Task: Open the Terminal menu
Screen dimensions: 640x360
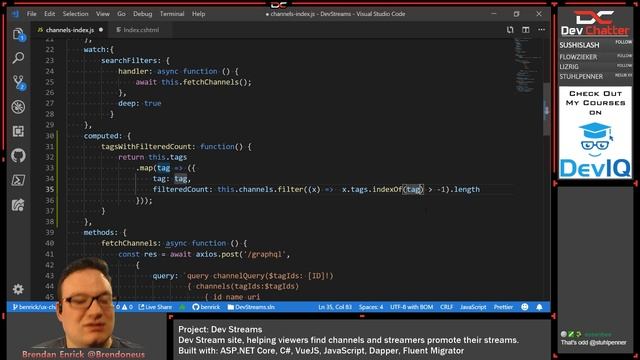Action: pyautogui.click(x=172, y=13)
